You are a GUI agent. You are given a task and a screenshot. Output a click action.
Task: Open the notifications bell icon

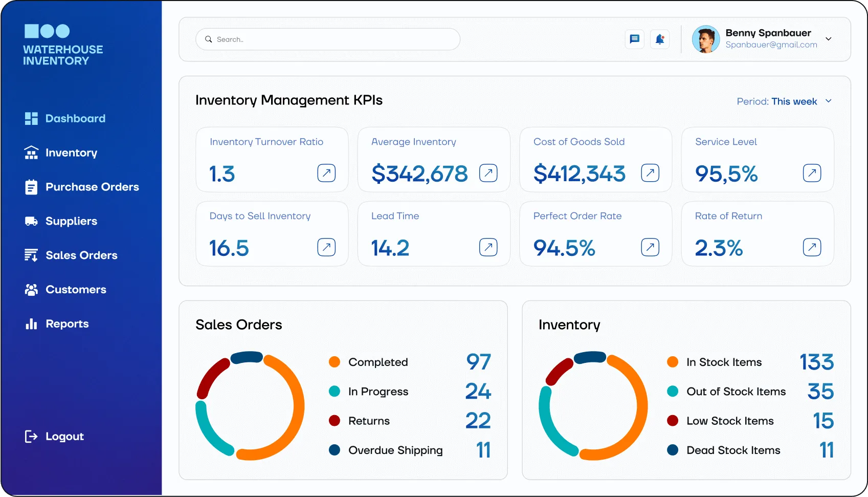660,39
